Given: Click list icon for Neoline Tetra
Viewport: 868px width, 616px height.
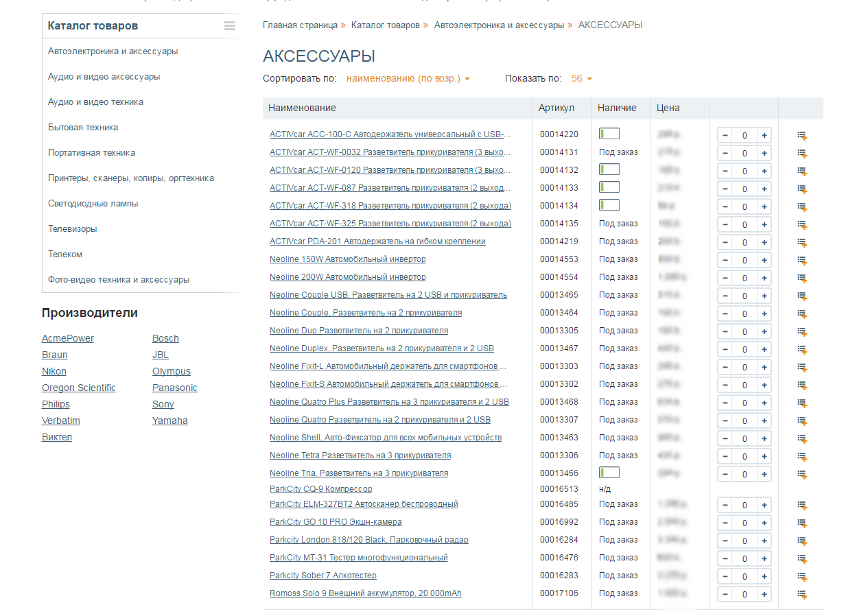Looking at the screenshot, I should [x=802, y=457].
